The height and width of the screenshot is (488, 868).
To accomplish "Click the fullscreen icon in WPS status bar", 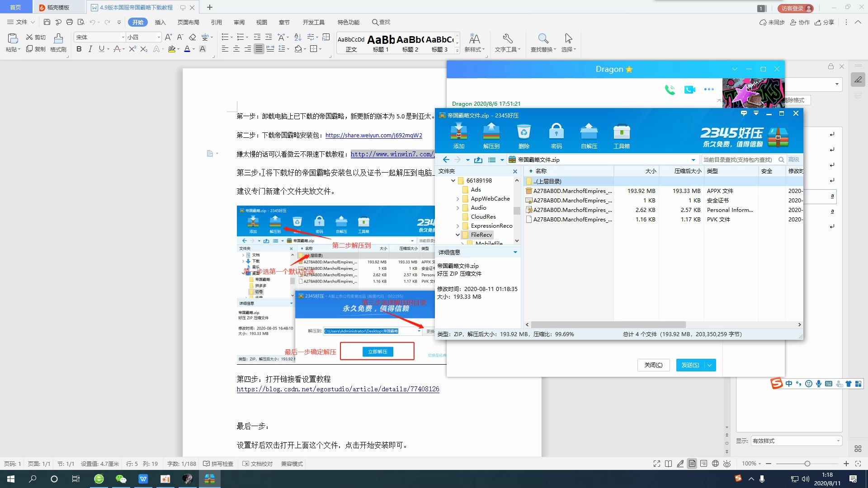I will 657,464.
